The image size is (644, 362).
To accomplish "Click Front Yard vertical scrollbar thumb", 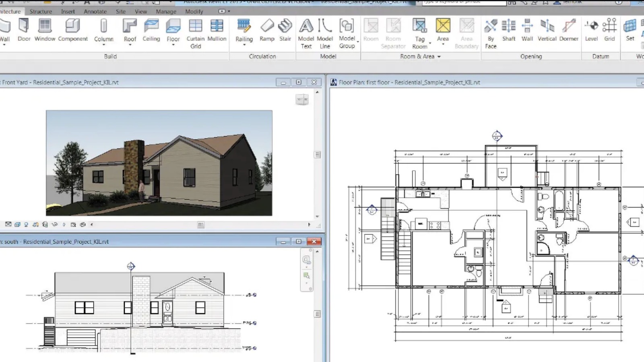I will [318, 155].
